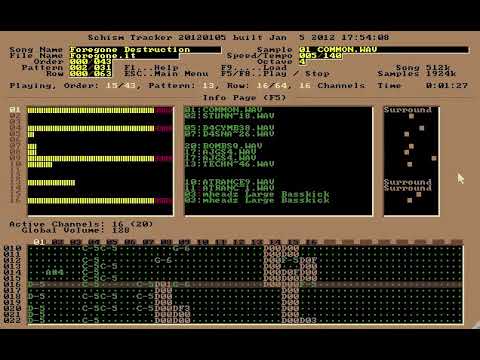Click the 'D03' effect on row 022

[x=308, y=320]
